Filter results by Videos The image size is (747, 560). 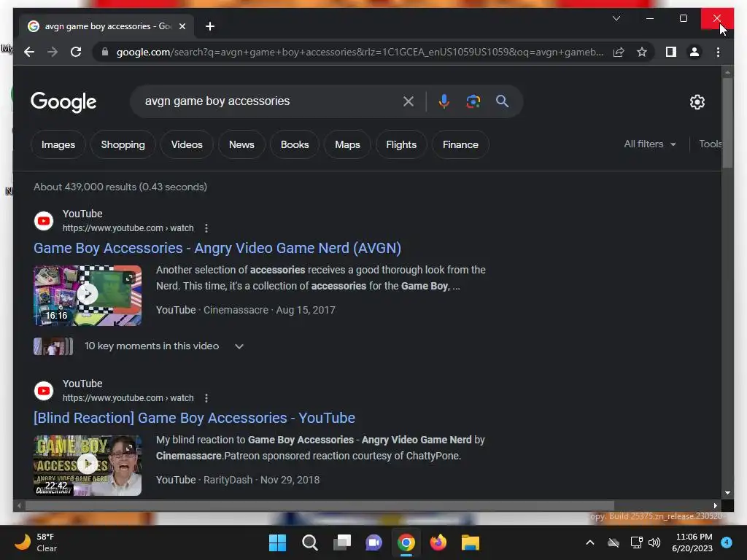(x=187, y=144)
